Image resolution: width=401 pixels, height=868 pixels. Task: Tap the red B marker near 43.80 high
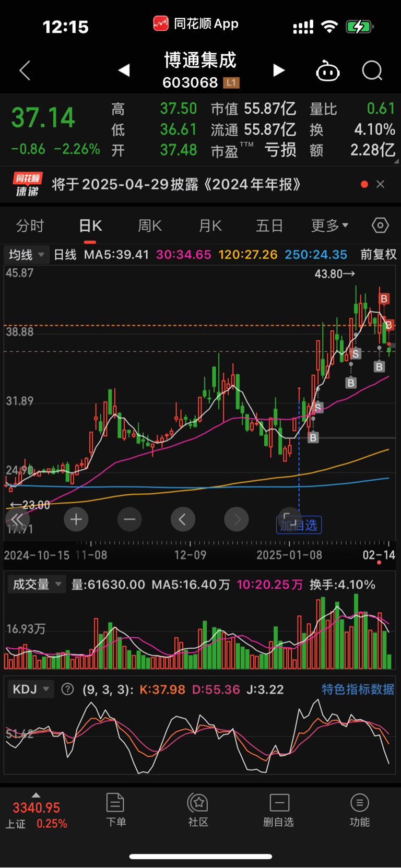[384, 299]
